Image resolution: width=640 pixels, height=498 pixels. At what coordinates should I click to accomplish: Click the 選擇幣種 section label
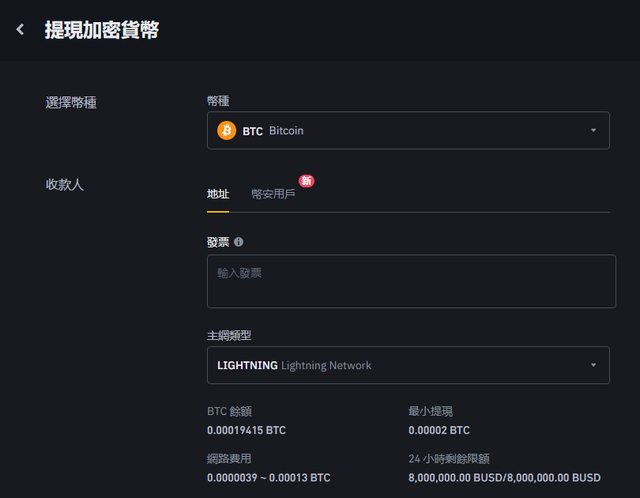[77, 102]
